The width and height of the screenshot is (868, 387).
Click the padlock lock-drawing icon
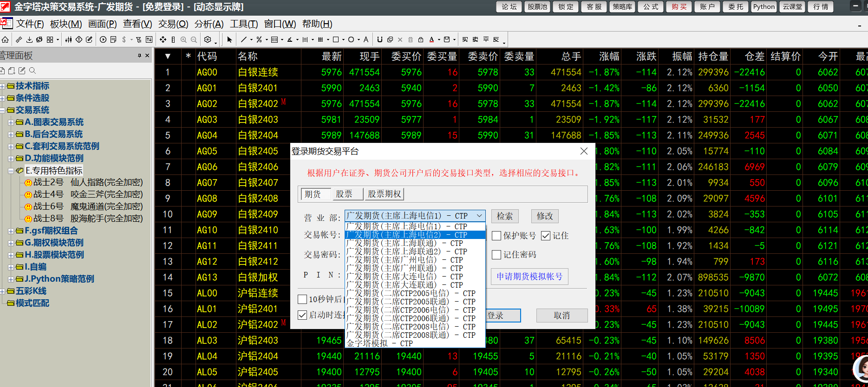tap(421, 40)
